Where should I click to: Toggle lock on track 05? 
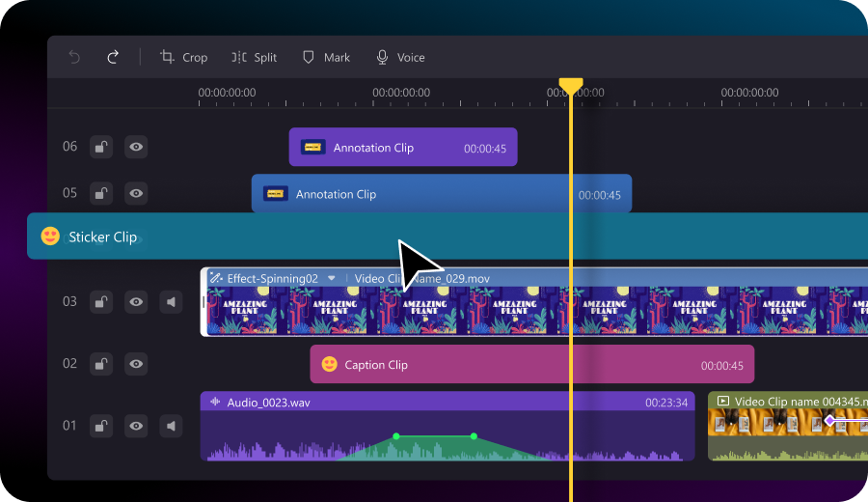pyautogui.click(x=101, y=193)
